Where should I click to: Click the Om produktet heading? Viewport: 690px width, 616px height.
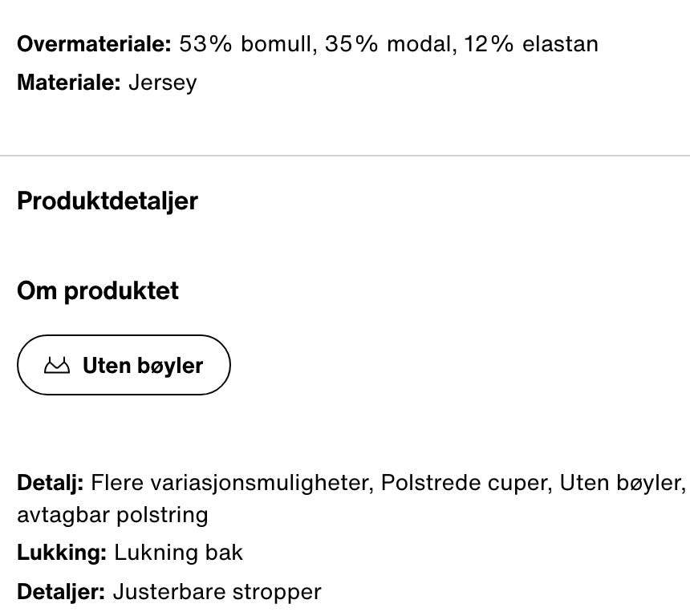coord(98,291)
